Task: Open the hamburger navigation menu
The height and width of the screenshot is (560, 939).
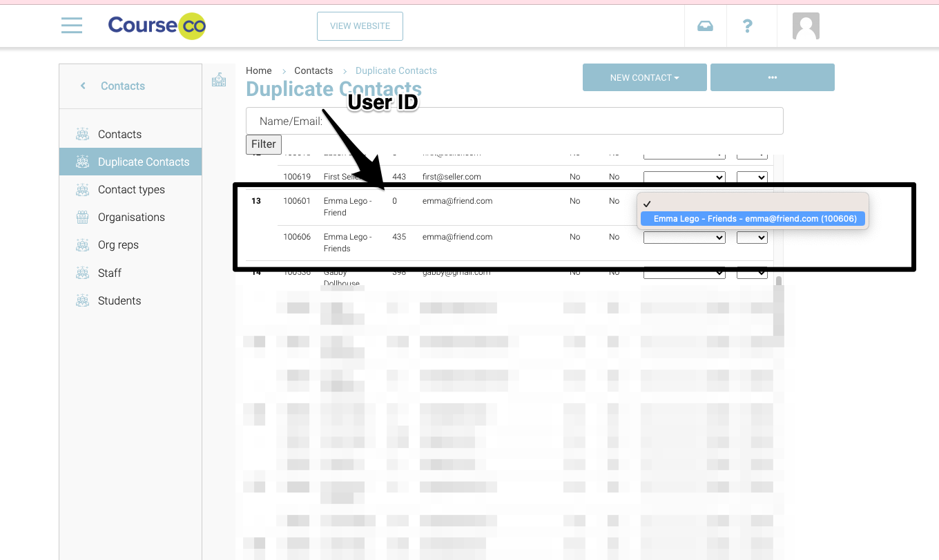Action: pyautogui.click(x=72, y=26)
